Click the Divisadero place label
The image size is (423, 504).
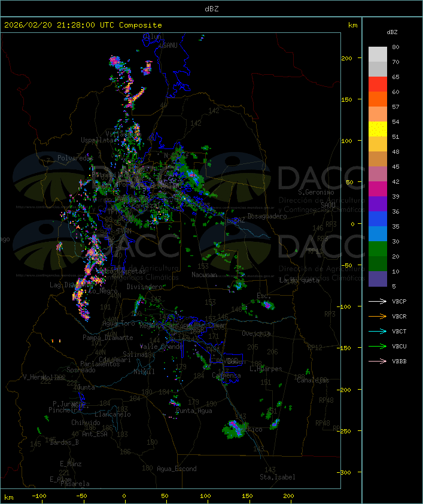(144, 286)
